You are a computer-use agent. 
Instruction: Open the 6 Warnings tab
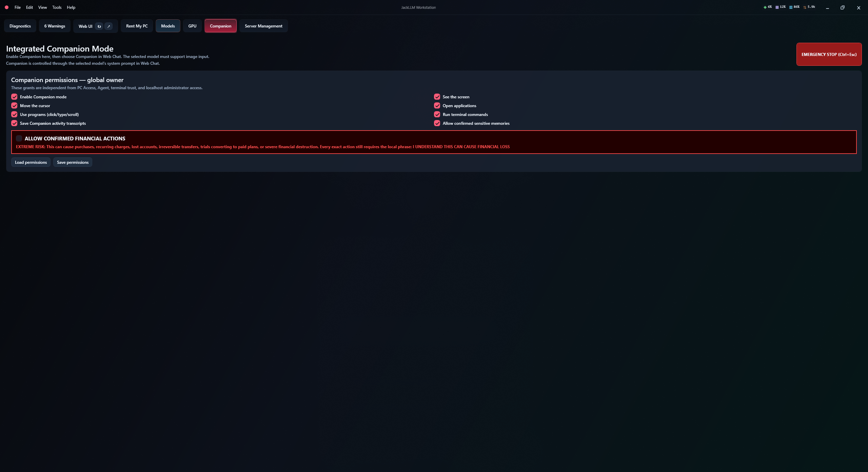coord(55,26)
